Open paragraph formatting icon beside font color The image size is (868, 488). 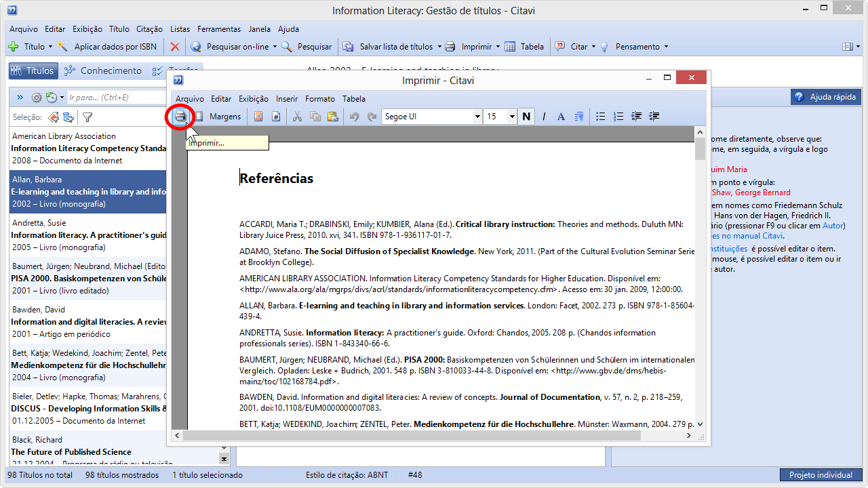tap(578, 117)
